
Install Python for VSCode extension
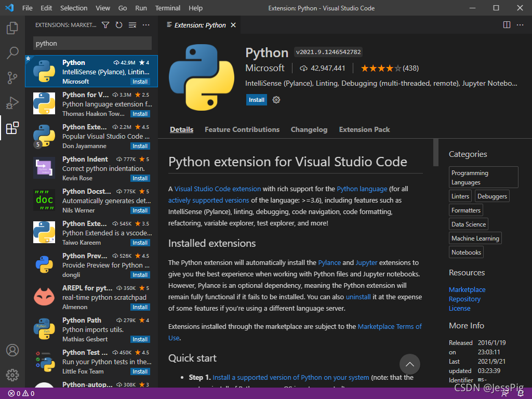[140, 114]
